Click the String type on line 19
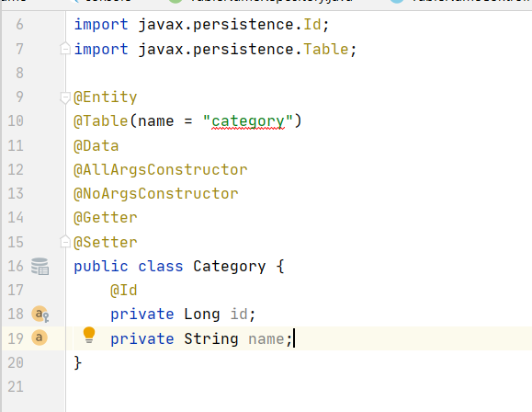The width and height of the screenshot is (532, 412). (x=211, y=339)
